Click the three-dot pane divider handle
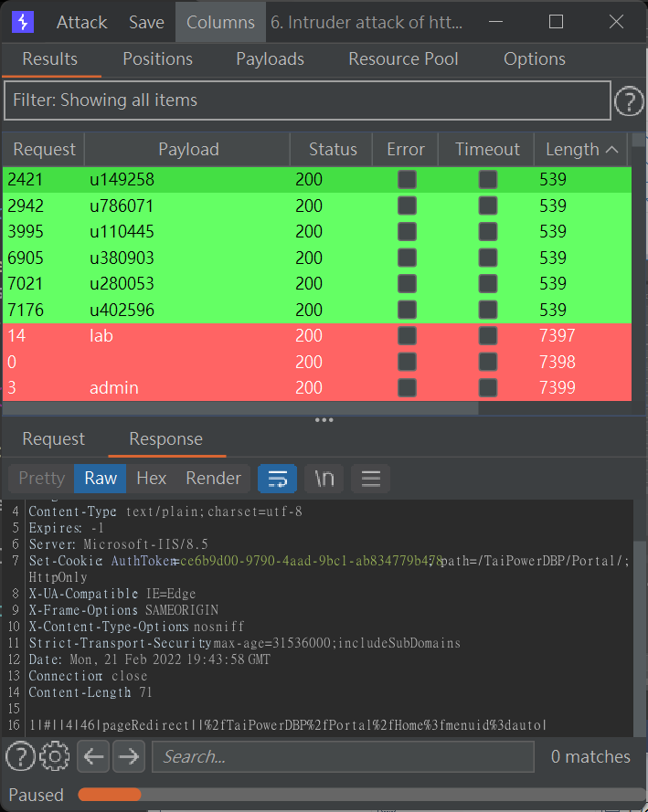 pyautogui.click(x=324, y=420)
